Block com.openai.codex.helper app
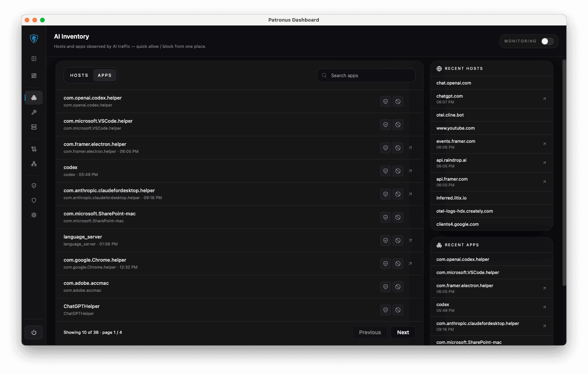588x374 pixels. [x=398, y=102]
